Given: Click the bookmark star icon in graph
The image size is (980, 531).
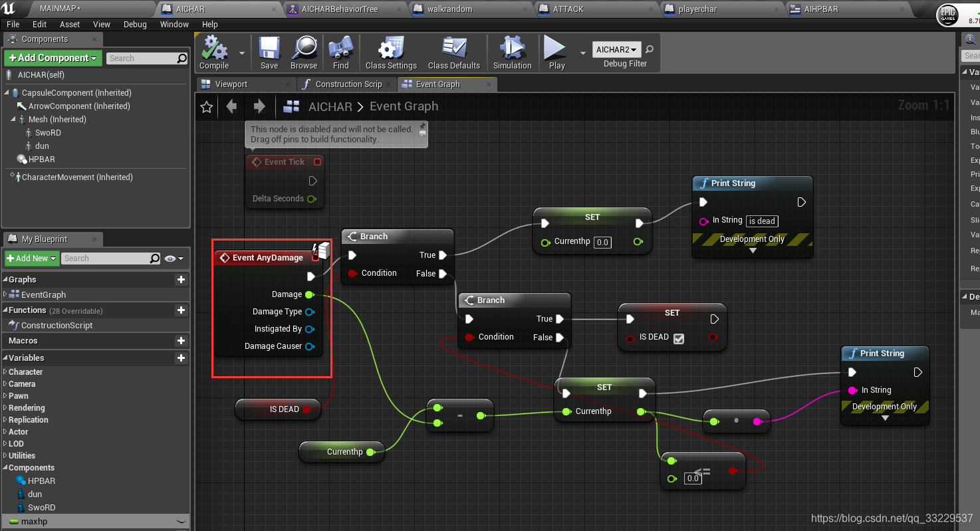Looking at the screenshot, I should 207,106.
